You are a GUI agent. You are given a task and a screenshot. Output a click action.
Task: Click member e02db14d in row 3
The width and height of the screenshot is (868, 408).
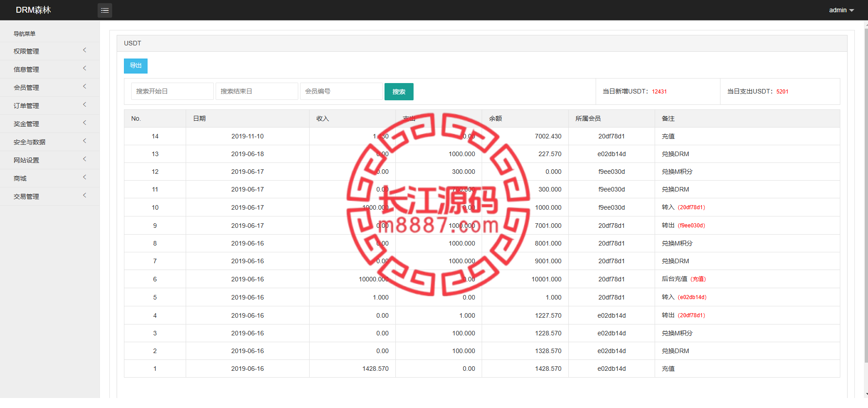(x=612, y=333)
